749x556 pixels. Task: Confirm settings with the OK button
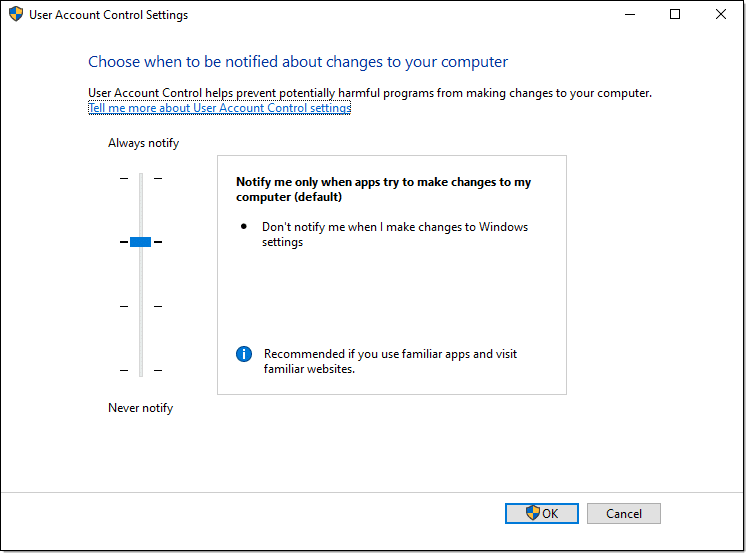pyautogui.click(x=542, y=513)
